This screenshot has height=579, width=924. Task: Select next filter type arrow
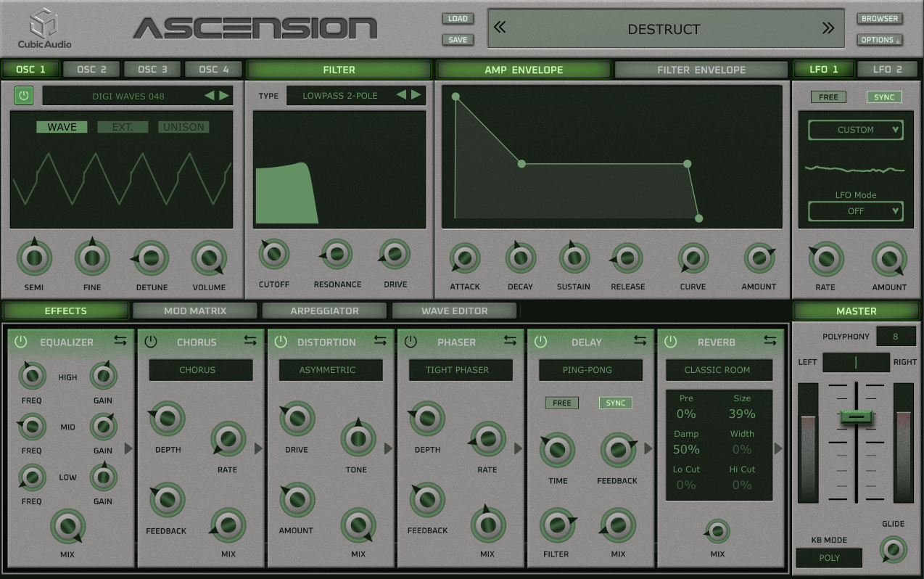[x=416, y=95]
